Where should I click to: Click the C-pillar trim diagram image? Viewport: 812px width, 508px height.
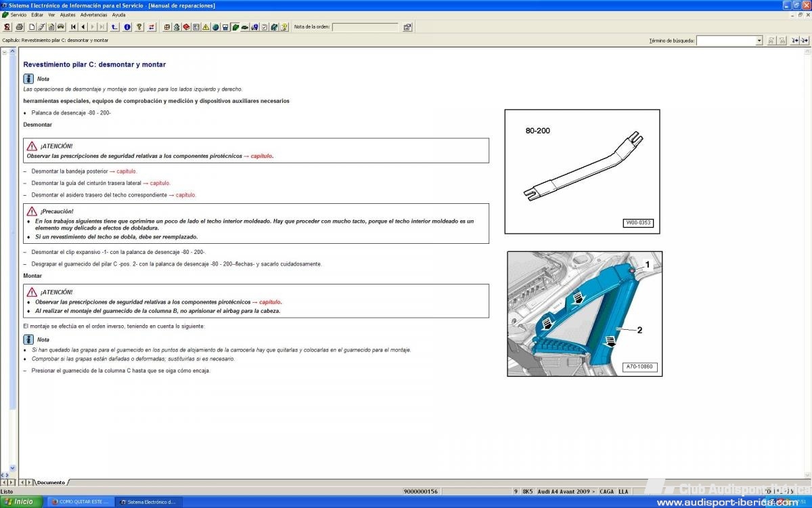coord(585,314)
